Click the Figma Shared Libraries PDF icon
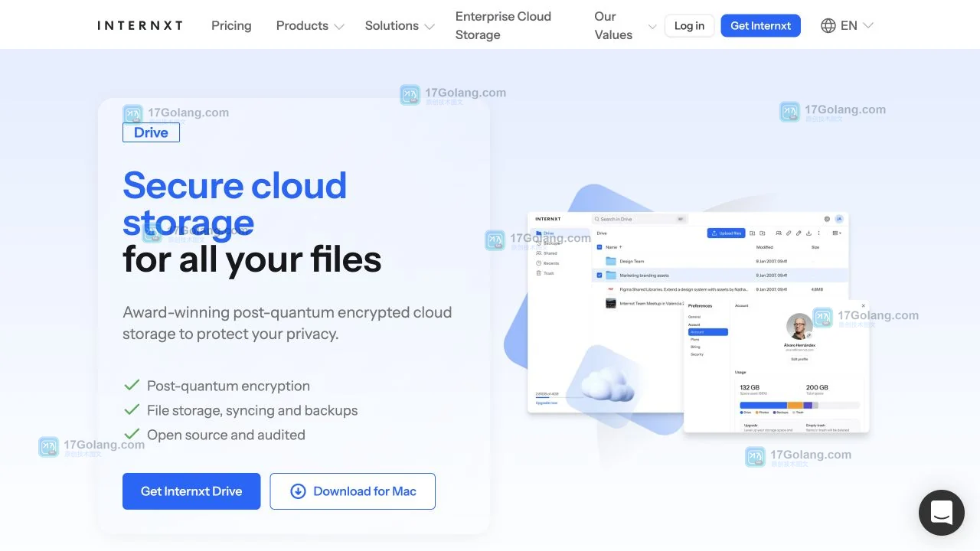Image resolution: width=980 pixels, height=551 pixels. [x=611, y=289]
